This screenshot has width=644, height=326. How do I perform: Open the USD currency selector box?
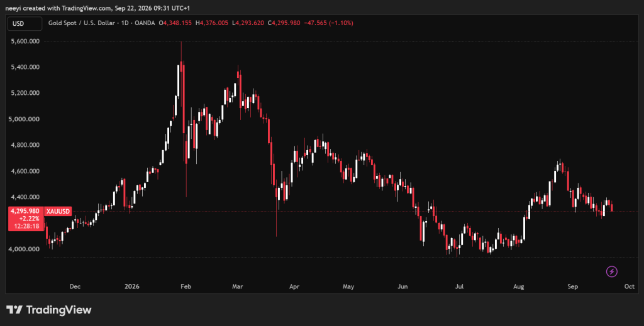(25, 23)
